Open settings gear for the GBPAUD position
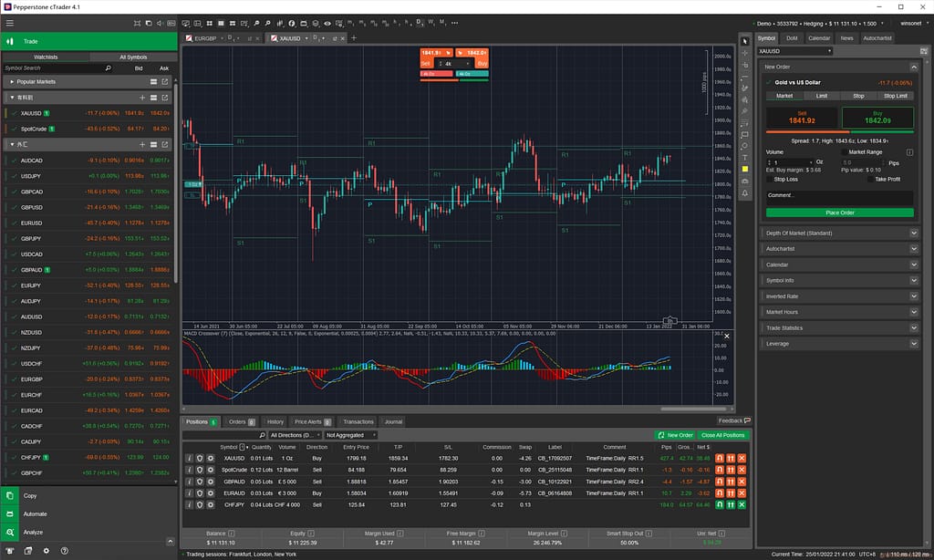 210,482
